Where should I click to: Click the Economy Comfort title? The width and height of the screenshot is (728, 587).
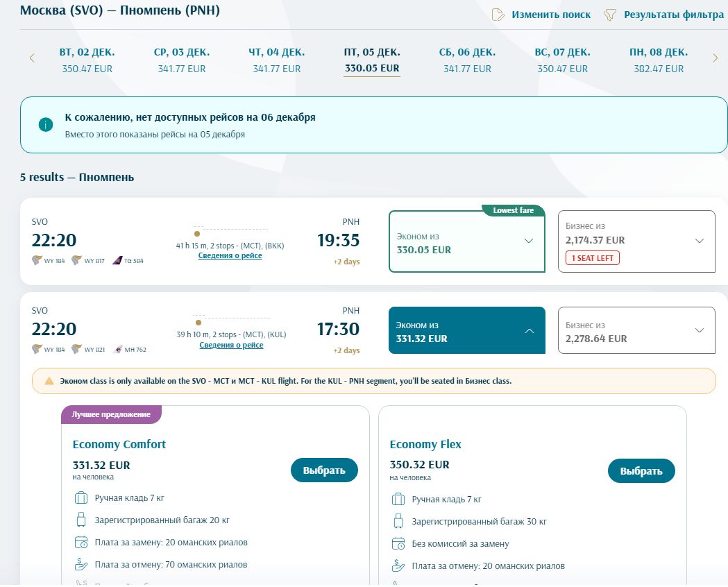119,444
